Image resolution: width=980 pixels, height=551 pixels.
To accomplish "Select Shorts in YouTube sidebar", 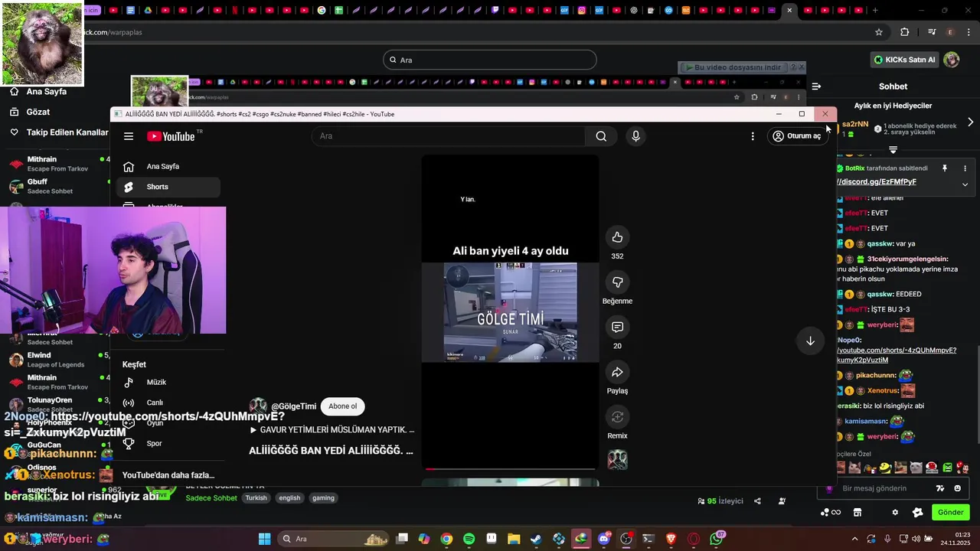I will coord(168,187).
